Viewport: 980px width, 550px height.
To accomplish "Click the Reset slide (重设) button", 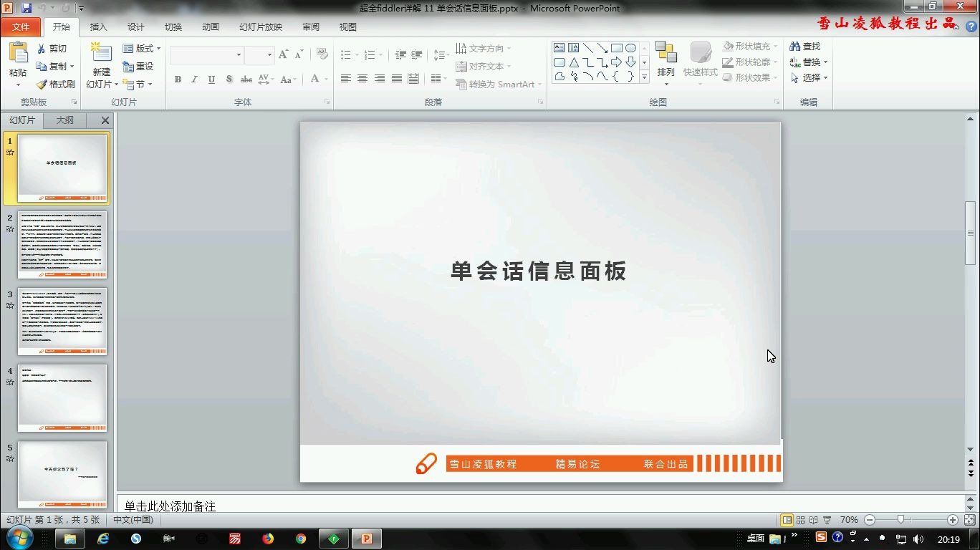I will point(138,67).
